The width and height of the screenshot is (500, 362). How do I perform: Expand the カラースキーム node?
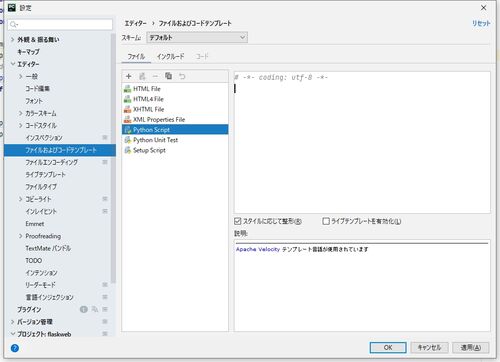[x=21, y=113]
